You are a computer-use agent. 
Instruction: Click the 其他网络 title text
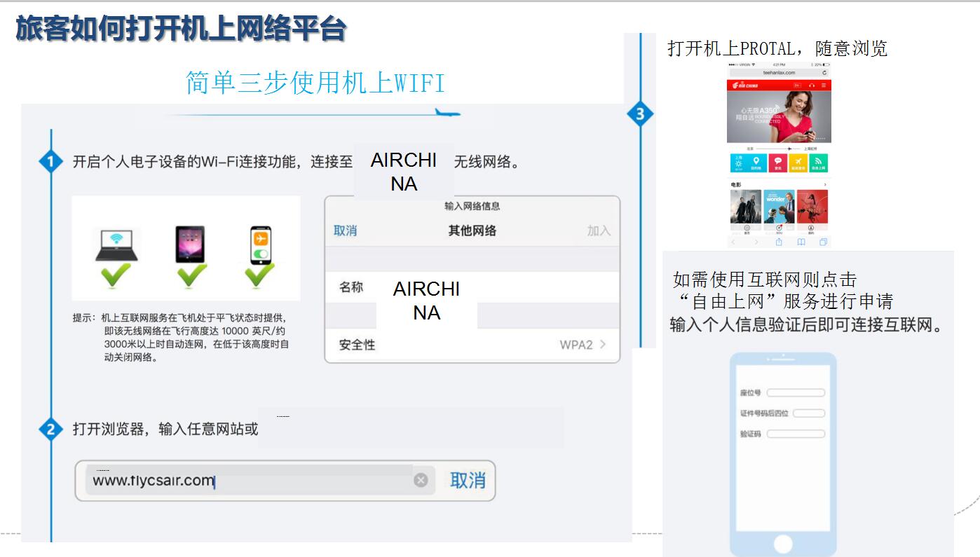472,231
